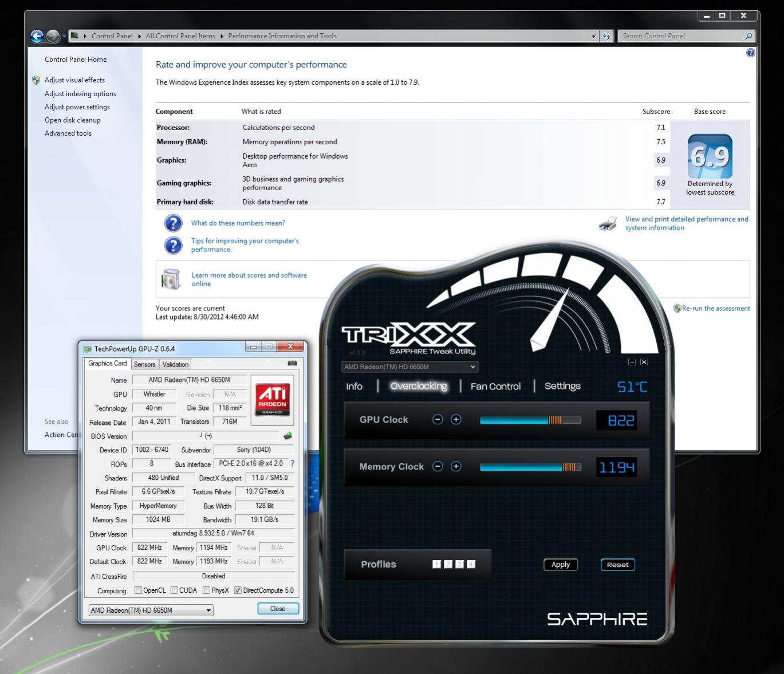Open 'Adjust visual effects' in the sidebar
The width and height of the screenshot is (784, 674).
(74, 80)
